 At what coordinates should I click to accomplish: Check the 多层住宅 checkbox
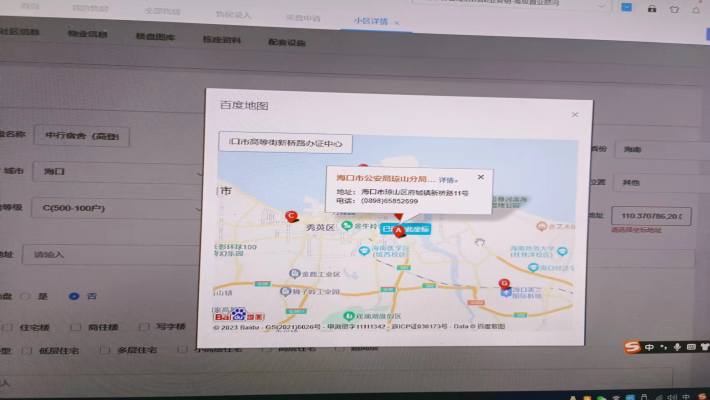[105, 350]
